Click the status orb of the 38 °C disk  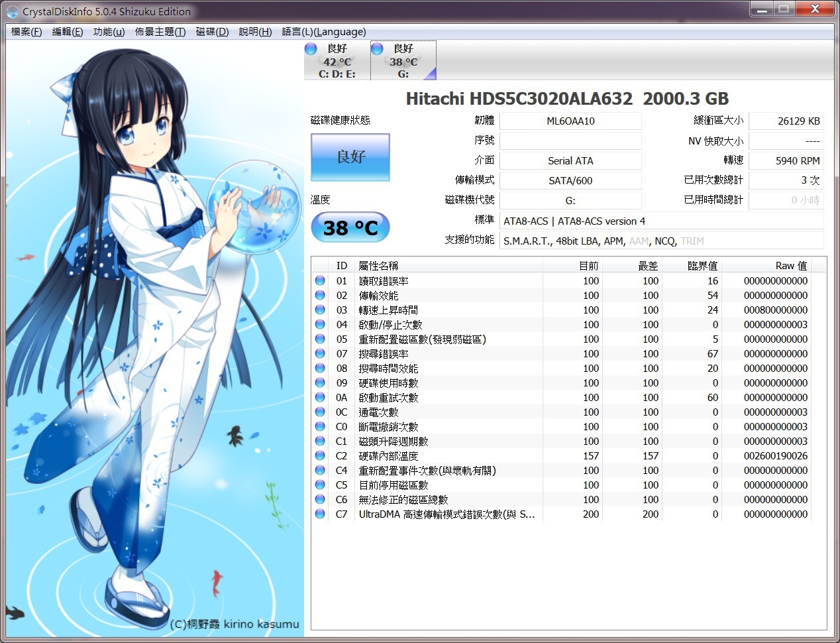tap(377, 48)
